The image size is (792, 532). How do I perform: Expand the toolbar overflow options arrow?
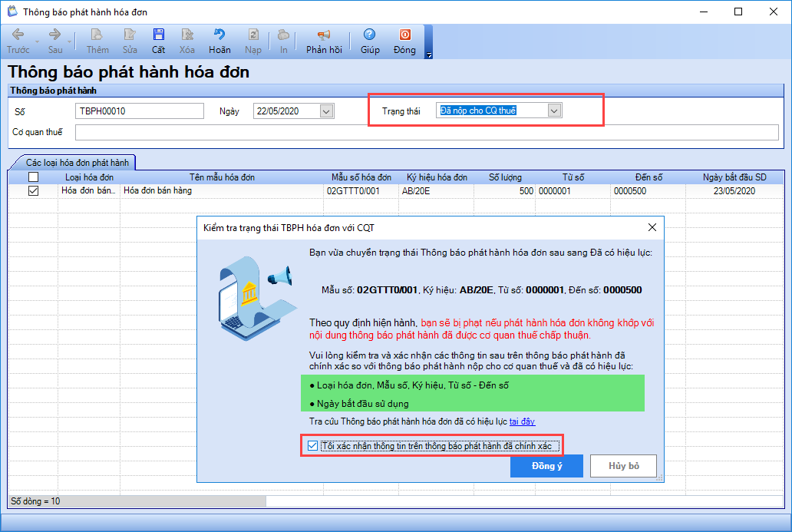point(429,55)
